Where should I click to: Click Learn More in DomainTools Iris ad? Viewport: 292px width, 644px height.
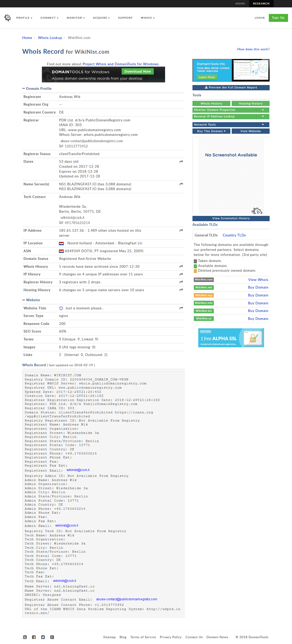207,77
